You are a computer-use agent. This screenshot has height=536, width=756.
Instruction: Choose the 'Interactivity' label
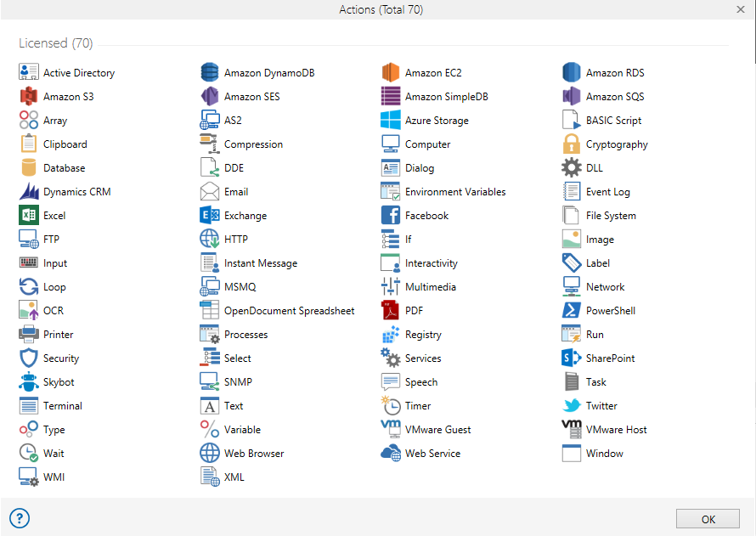(x=431, y=263)
